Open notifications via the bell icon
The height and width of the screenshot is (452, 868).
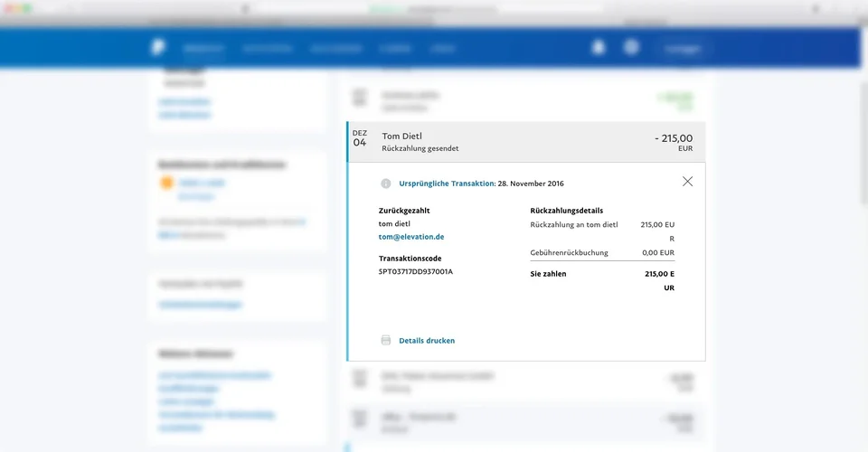pyautogui.click(x=598, y=48)
